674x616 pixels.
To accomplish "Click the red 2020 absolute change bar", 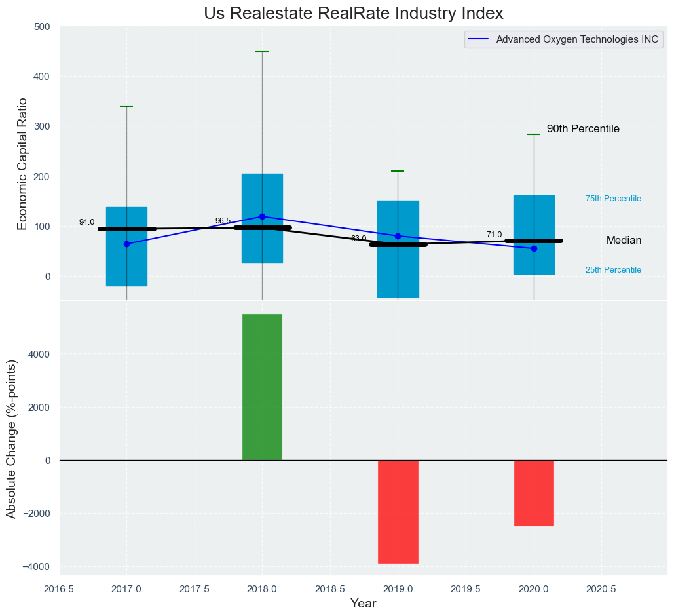I will point(534,493).
